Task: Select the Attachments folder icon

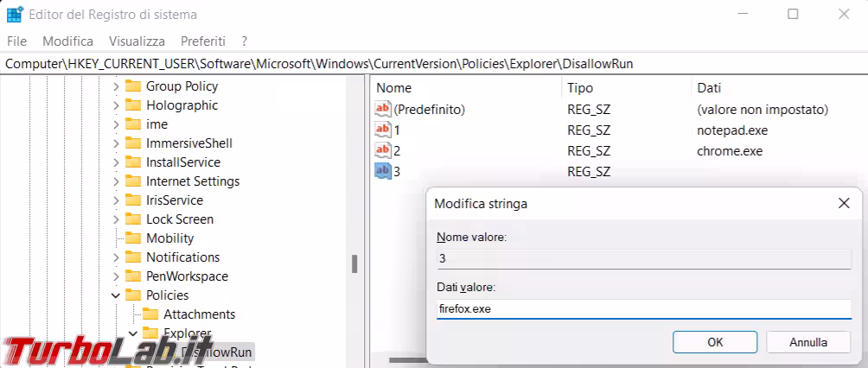Action: click(x=150, y=314)
